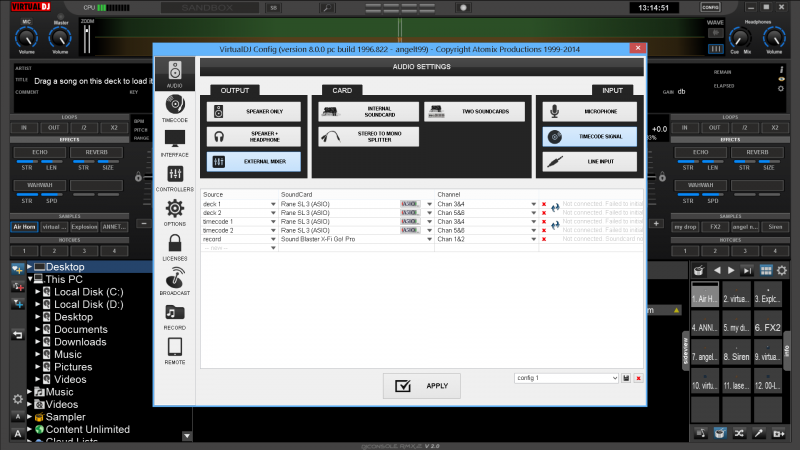Enable Speaker + Headphone output
The image size is (800, 450).
click(254, 136)
